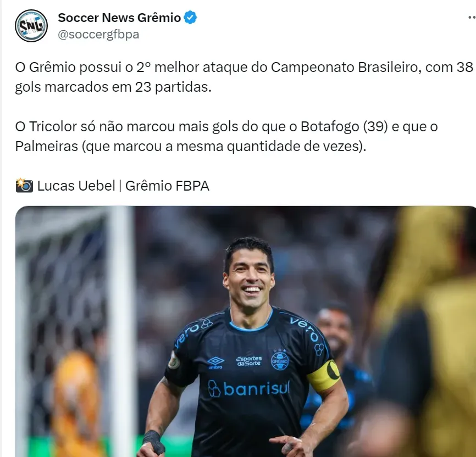Viewport: 476px width, 457px height.
Task: Click the camera flash emoji
Action: (x=24, y=186)
